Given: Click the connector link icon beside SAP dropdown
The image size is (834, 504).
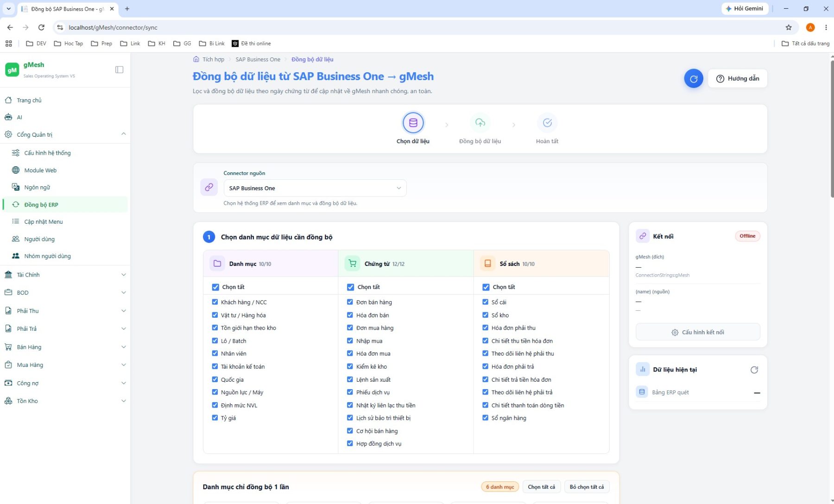Looking at the screenshot, I should click(x=209, y=187).
